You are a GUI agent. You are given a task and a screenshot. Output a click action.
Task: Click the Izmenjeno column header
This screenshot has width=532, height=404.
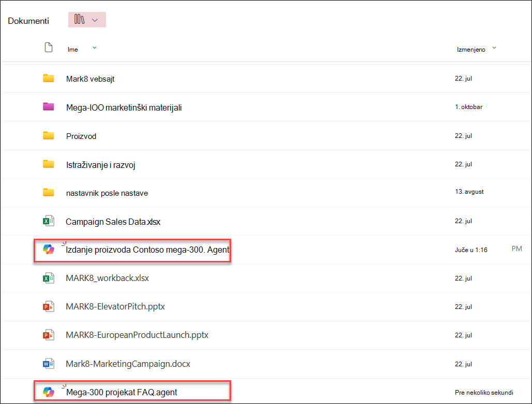(x=471, y=50)
